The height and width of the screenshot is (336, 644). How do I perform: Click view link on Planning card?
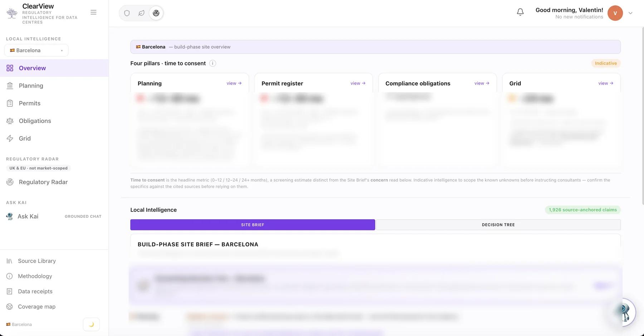234,83
